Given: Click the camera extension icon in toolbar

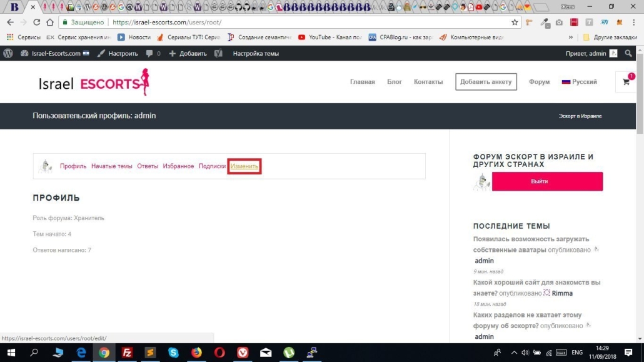Looking at the screenshot, I should coord(559,22).
